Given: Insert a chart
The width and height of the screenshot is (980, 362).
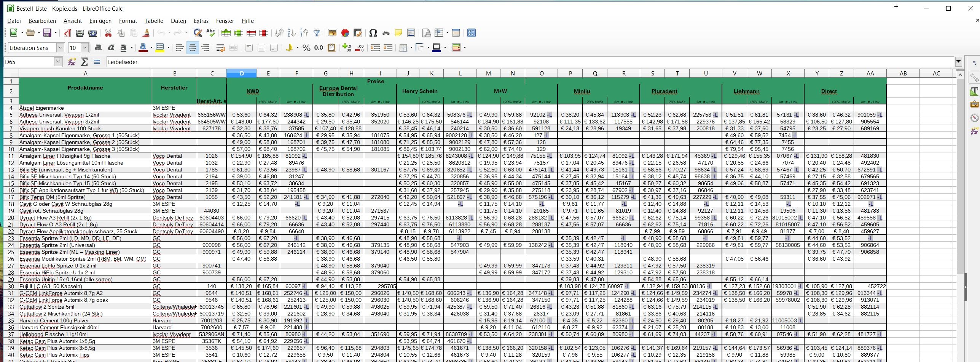Looking at the screenshot, I should click(345, 33).
